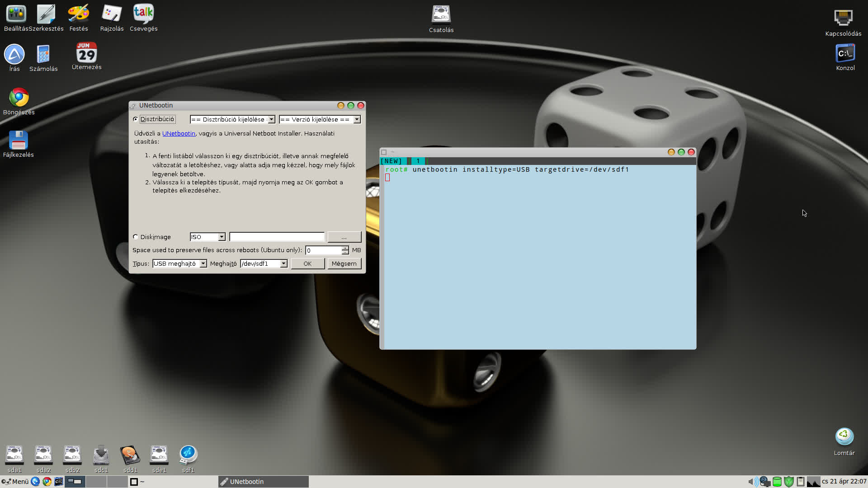Image resolution: width=868 pixels, height=488 pixels.
Task: Expand the Disztribúció kijelölése dropdown
Action: pos(232,119)
